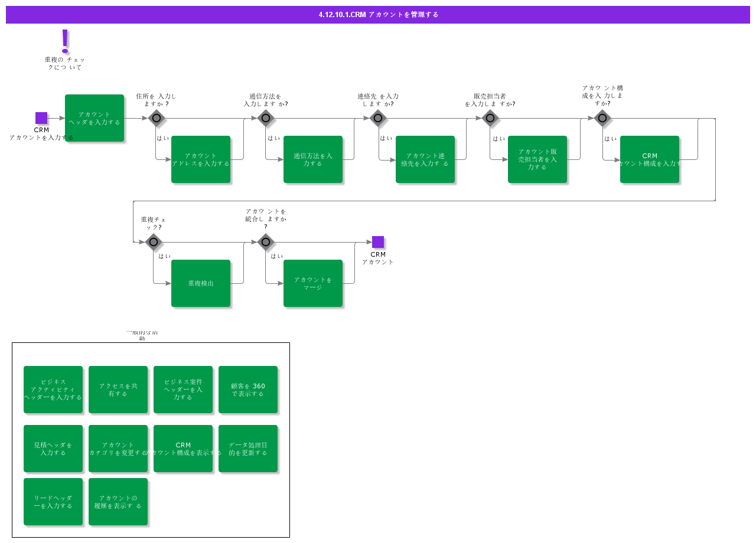Click the 販売担当者を入力しますか? gateway diamond
Viewport: 756px width, 543px height.
[x=490, y=118]
